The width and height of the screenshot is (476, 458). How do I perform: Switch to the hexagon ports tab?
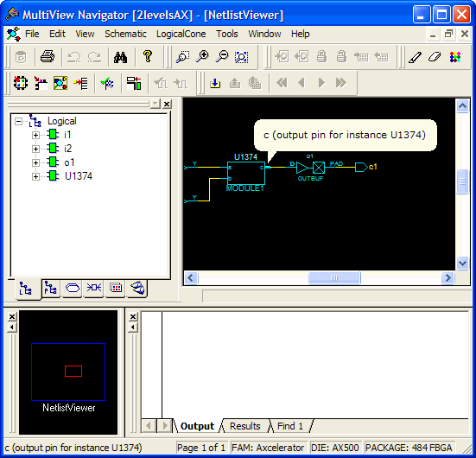coord(73,288)
